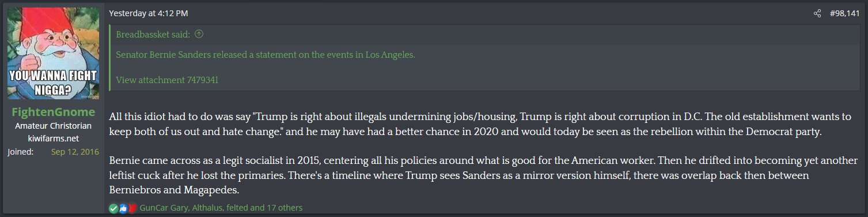Click the 'Yesterday at 4:12 PM' timestamp
The width and height of the screenshot is (868, 217).
coord(149,13)
